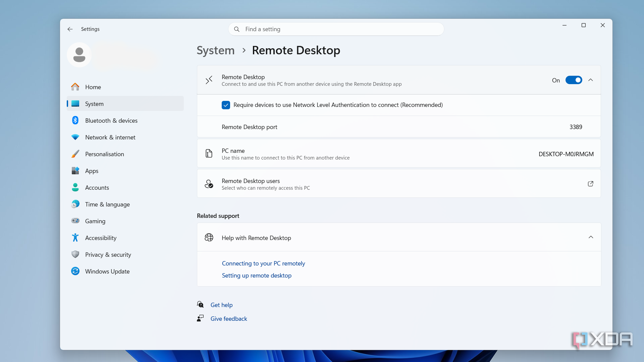The image size is (644, 362).
Task: Click the Privacy & security shield icon
Action: click(x=75, y=254)
